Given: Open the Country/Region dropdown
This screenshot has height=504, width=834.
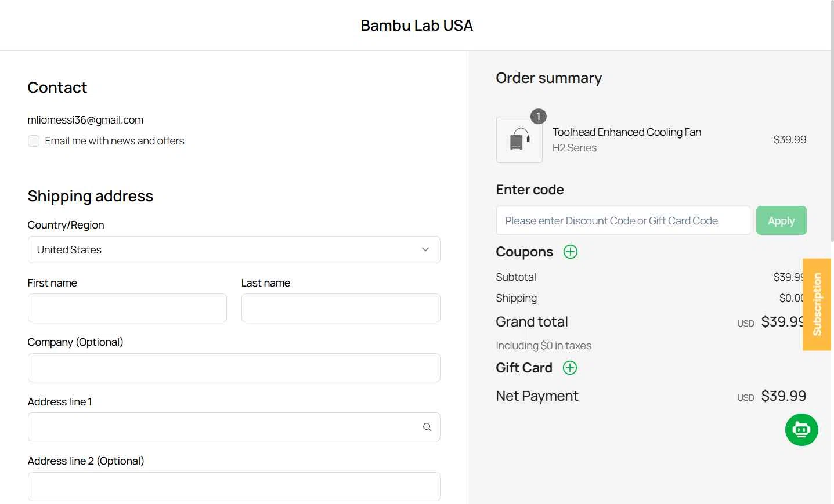Looking at the screenshot, I should point(234,249).
